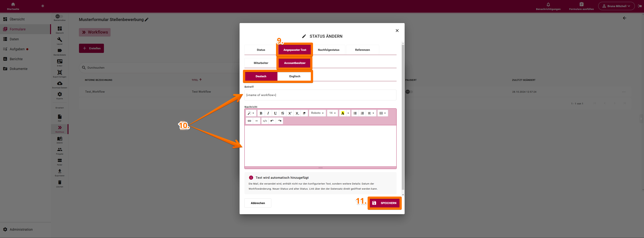Viewport: 644px width, 238px height.
Task: Open Formulare ausfüllen
Action: coord(581,6)
